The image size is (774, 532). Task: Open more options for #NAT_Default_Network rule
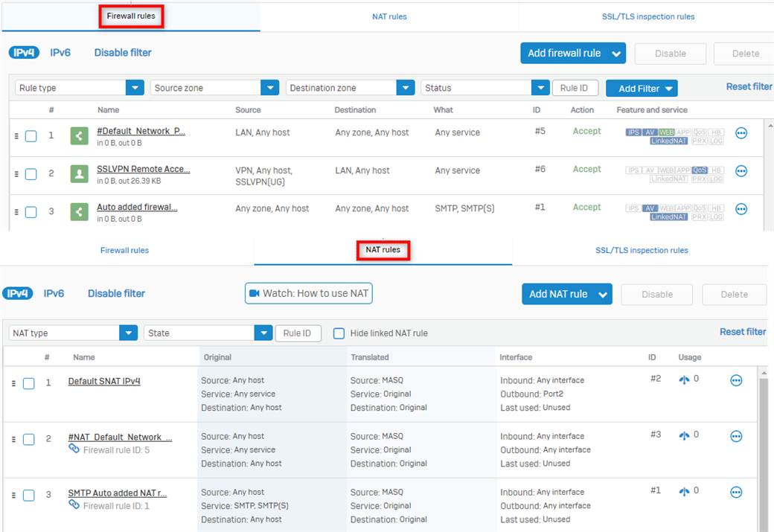pos(736,436)
